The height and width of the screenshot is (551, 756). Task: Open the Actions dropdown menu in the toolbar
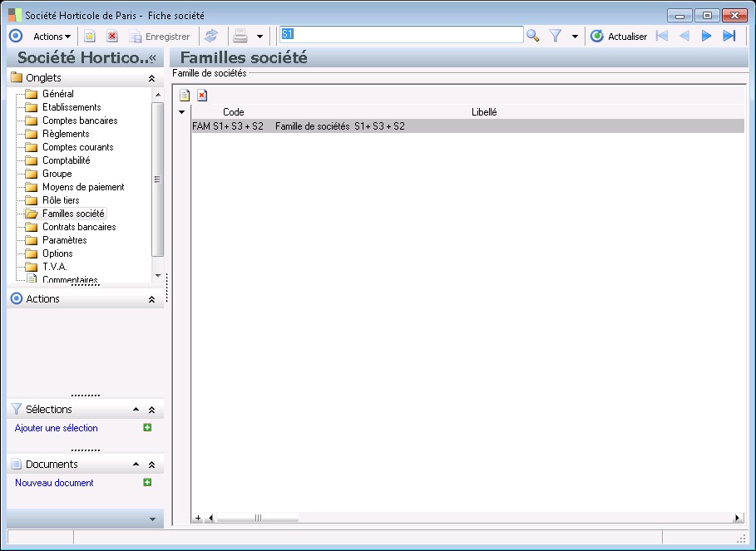point(52,37)
